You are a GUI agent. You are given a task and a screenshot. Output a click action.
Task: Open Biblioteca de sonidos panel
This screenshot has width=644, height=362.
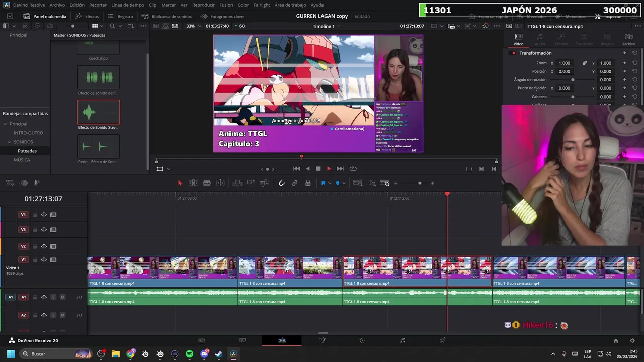167,16
